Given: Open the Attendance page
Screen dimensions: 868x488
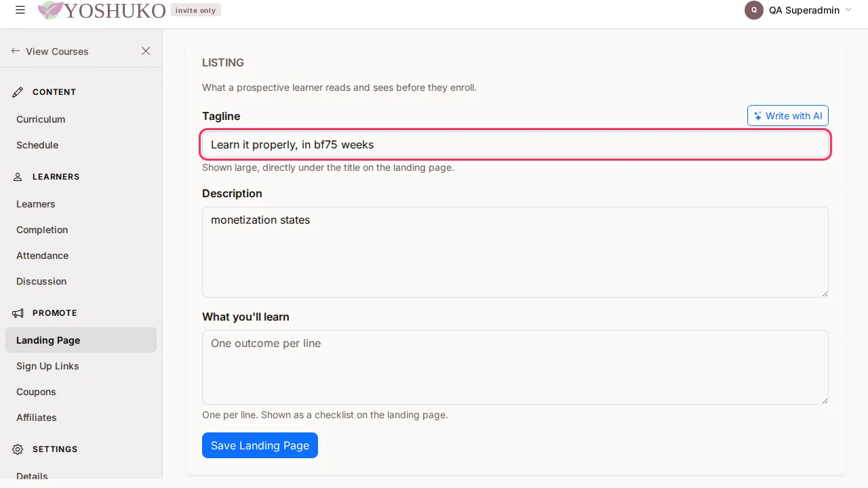Looking at the screenshot, I should [42, 256].
